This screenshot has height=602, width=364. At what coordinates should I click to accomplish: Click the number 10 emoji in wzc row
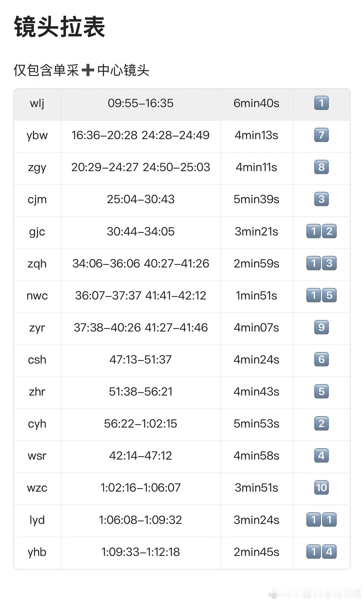321,488
